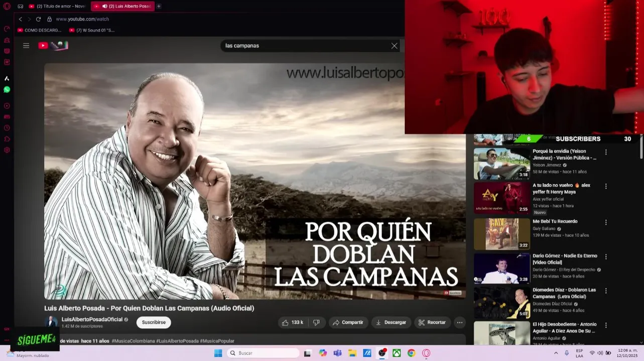
Task: Open Google Chrome from taskbar
Action: click(411, 353)
